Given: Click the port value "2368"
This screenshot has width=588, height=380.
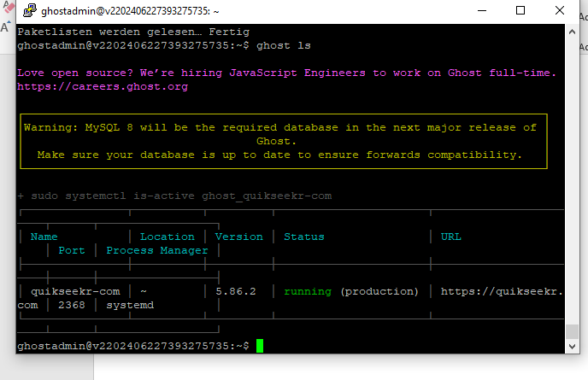Looking at the screenshot, I should tap(72, 305).
